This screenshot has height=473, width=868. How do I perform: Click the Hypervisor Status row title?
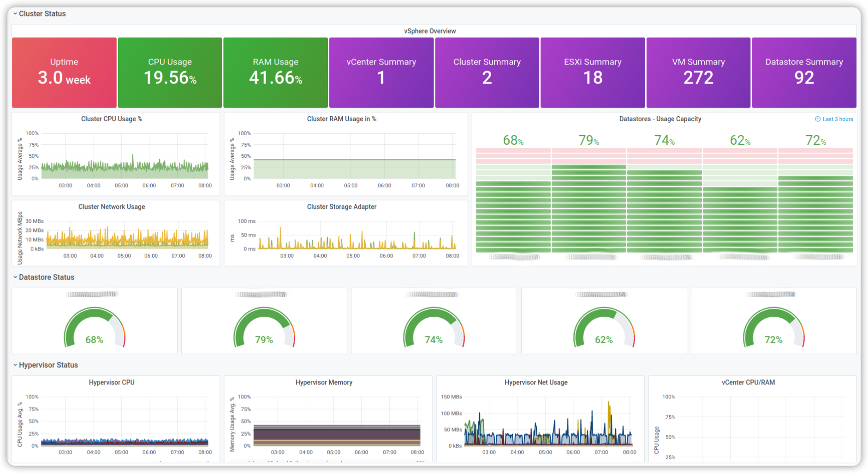pyautogui.click(x=48, y=365)
